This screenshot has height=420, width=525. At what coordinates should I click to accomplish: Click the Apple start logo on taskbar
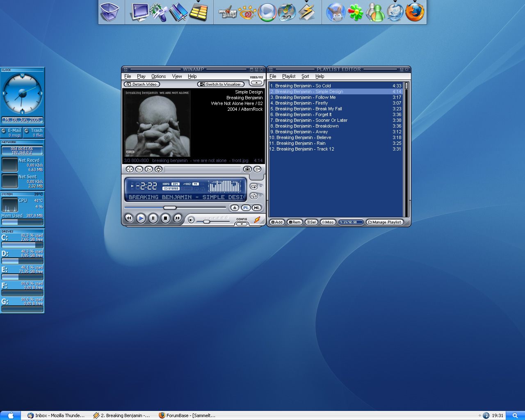point(11,415)
